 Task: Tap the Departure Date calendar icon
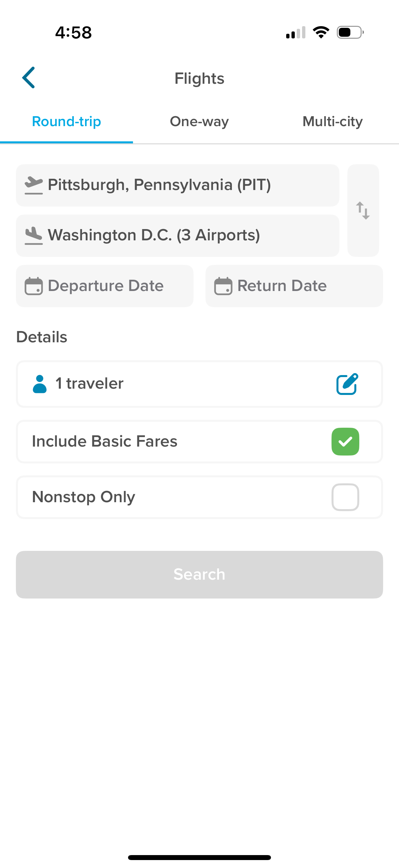coord(34,286)
